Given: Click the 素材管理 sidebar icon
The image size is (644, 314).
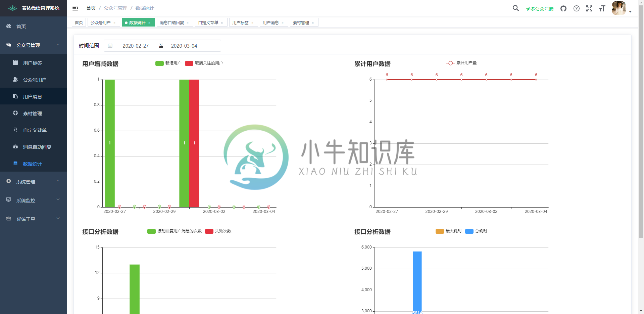Looking at the screenshot, I should [15, 113].
